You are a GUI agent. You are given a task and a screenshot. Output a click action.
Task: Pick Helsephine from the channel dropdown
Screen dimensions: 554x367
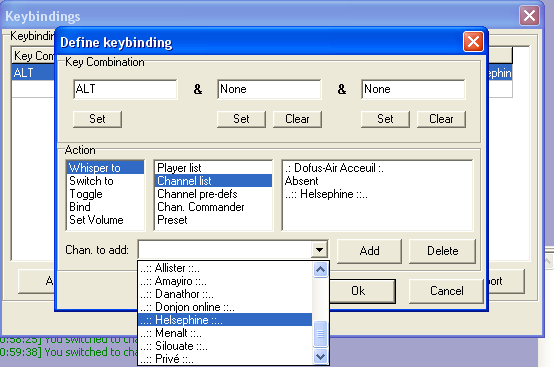pyautogui.click(x=225, y=320)
